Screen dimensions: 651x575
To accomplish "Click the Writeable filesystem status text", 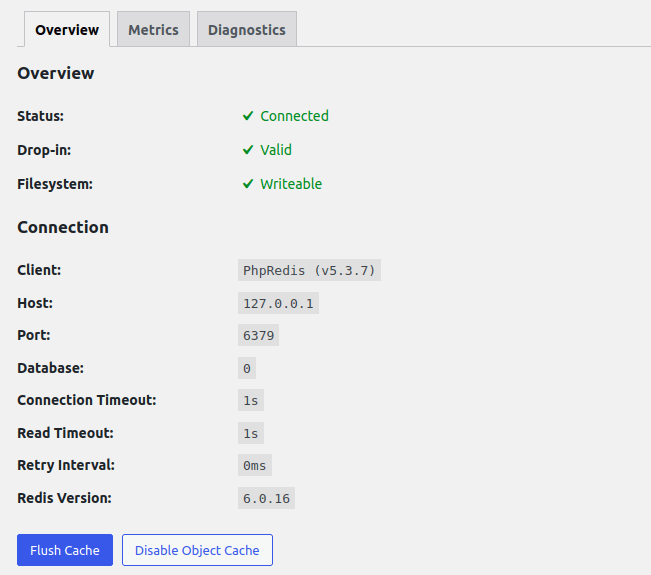I will coord(291,184).
